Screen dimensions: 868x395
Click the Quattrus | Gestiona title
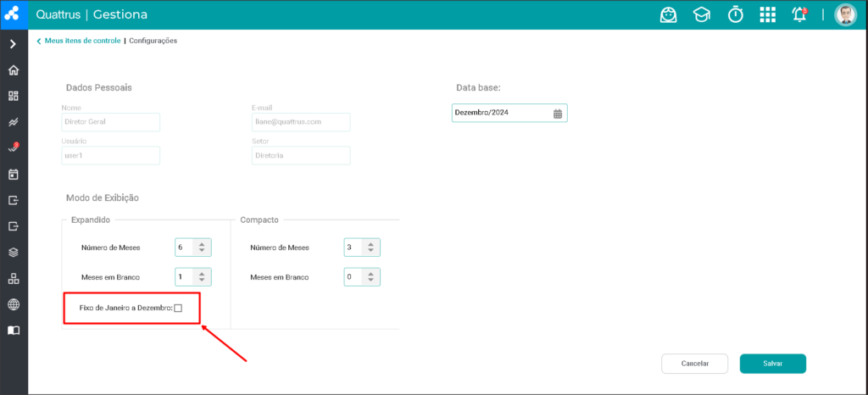pyautogui.click(x=92, y=14)
